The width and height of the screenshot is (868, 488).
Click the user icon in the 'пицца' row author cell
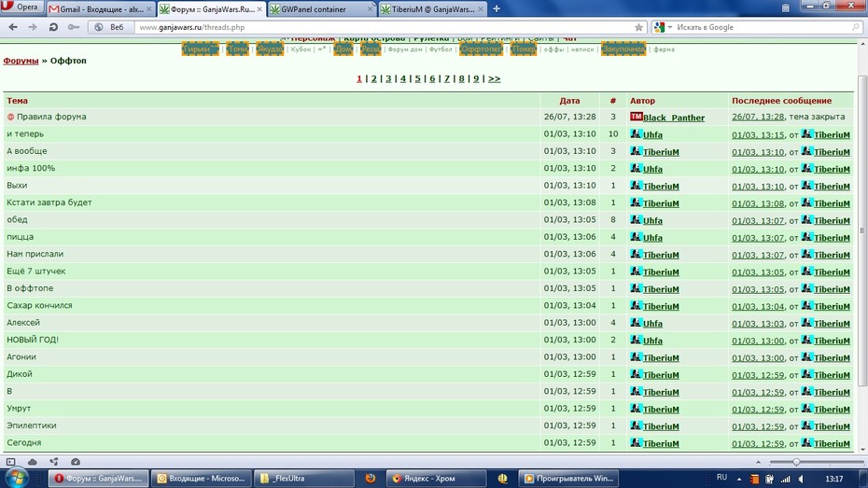click(x=636, y=237)
